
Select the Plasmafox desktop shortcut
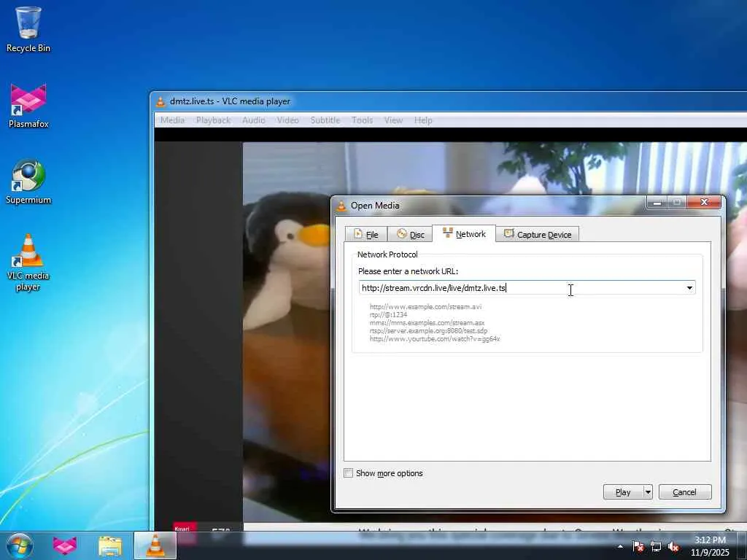[x=28, y=106]
